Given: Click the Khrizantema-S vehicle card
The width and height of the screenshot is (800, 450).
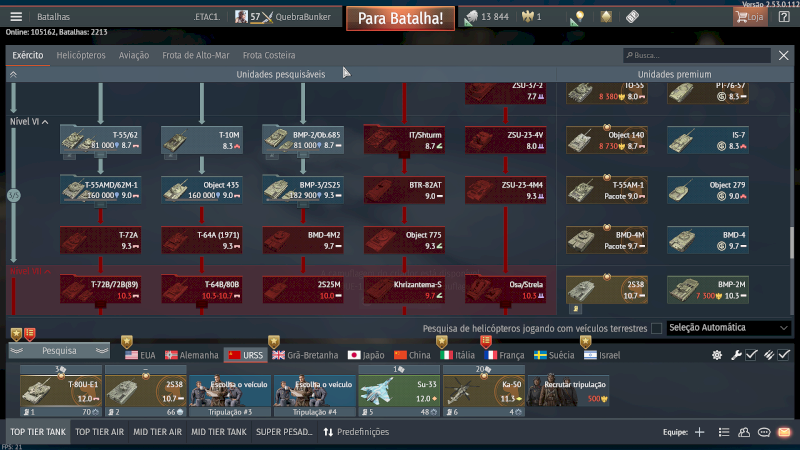Looking at the screenshot, I should 404,290.
